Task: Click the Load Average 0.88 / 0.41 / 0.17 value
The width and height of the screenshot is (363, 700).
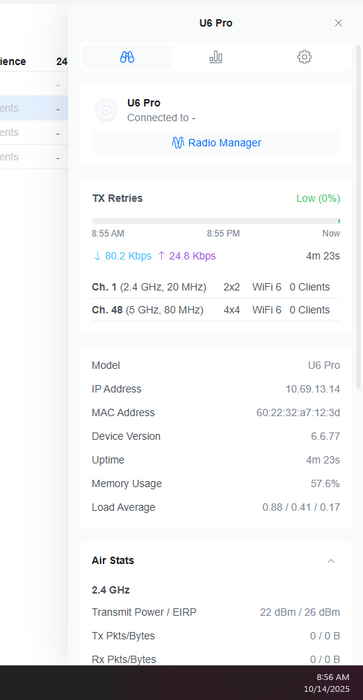Action: 301,508
